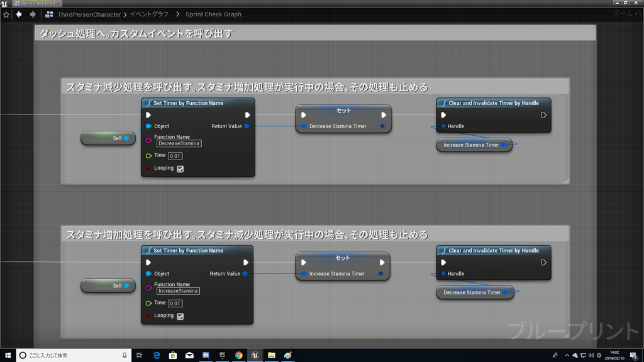Click Function Name pin on DecreaseStamina timer node
This screenshot has height=362, width=644.
click(x=148, y=140)
